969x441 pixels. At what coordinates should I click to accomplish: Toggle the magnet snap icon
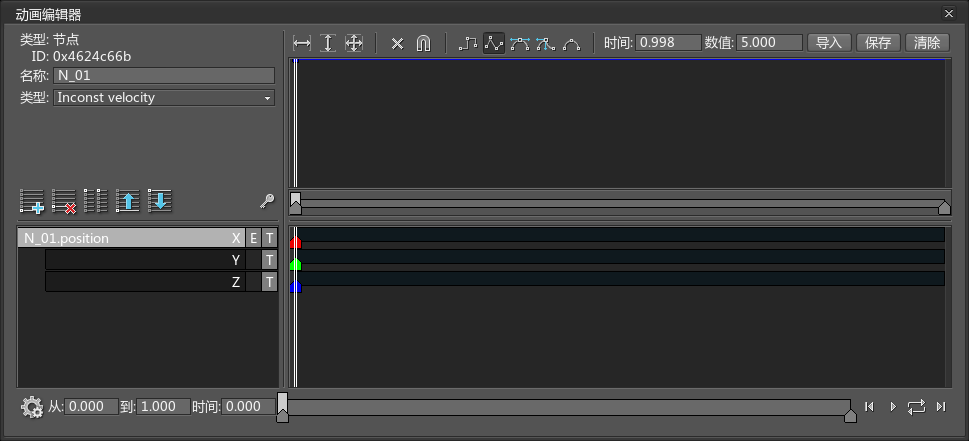pos(423,43)
